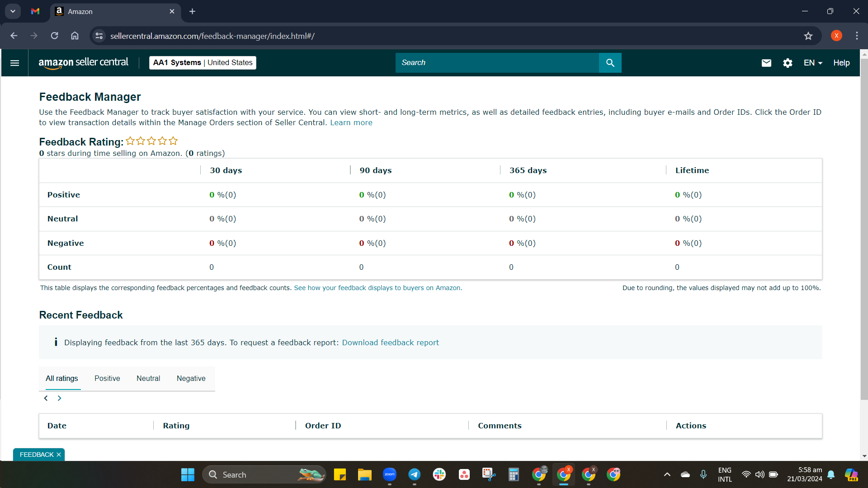This screenshot has width=868, height=488.
Task: Click the page vertical scrollbar
Action: click(864, 229)
